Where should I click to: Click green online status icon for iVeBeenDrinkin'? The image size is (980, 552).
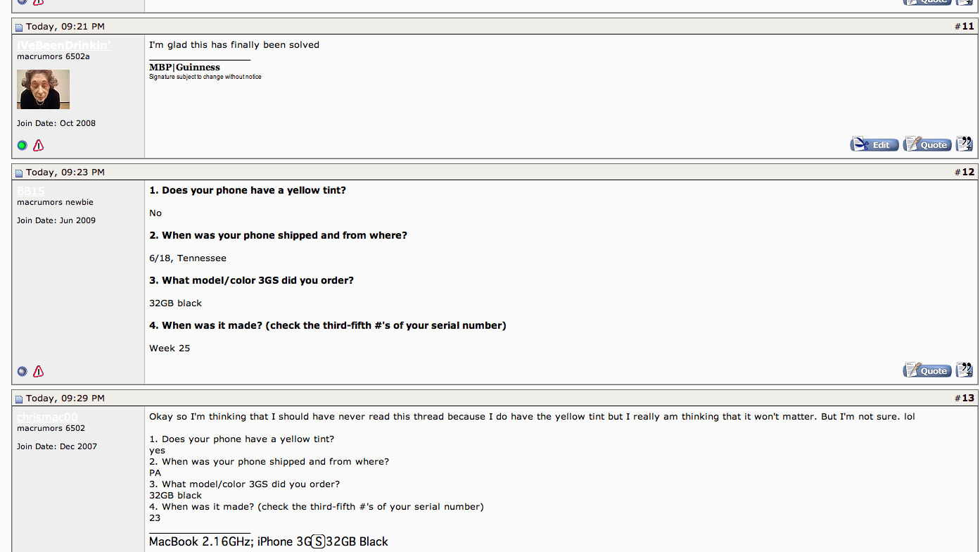coord(22,145)
